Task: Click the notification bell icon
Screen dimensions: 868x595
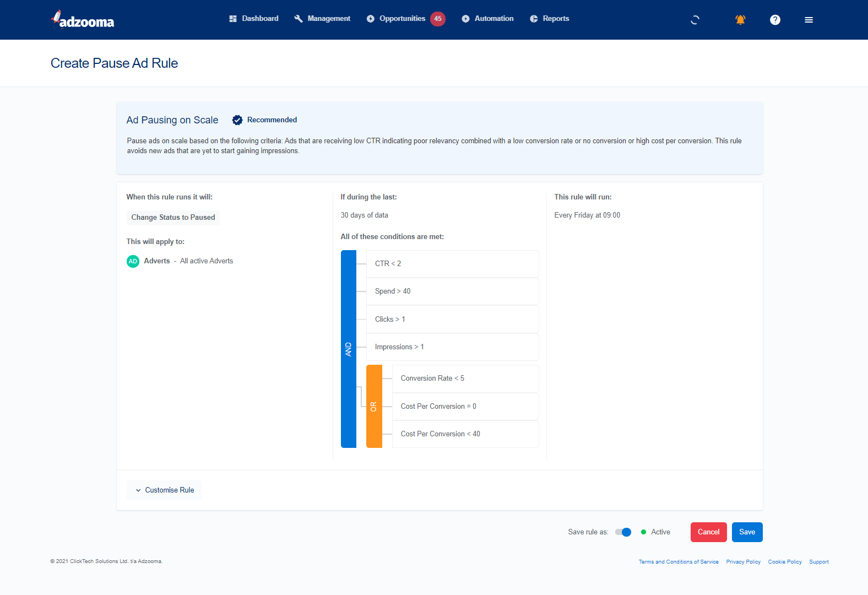Action: coord(740,20)
